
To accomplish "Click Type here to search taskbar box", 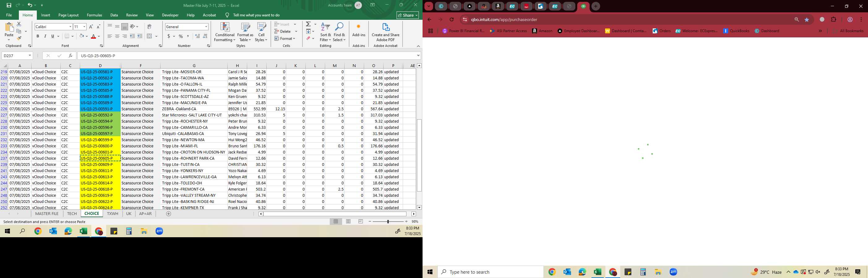I will (490, 272).
